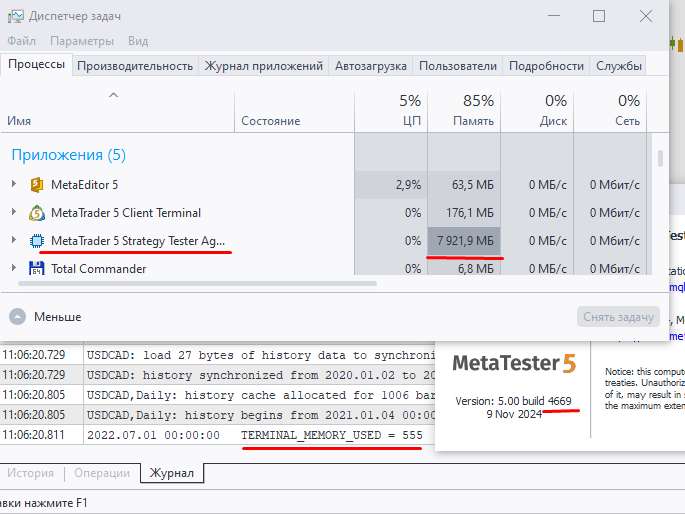Click the 6,8 МБ memory cell
685x514 pixels.
pos(464,267)
